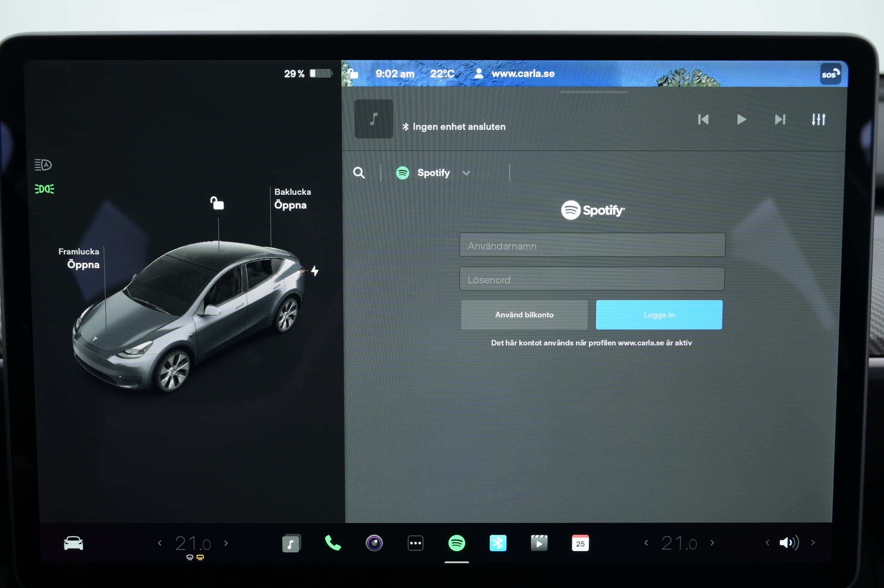
Task: Tap the SOS emergency icon
Action: 830,74
